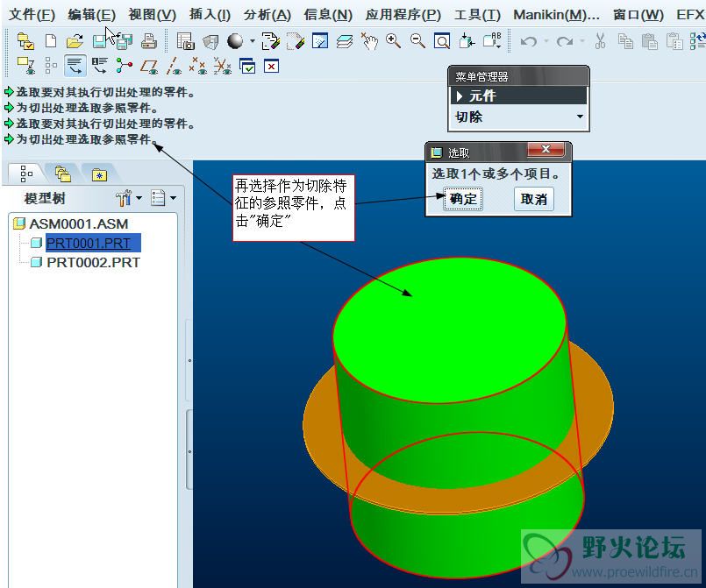Open the layers stack icon
The image size is (706, 588).
tap(345, 42)
